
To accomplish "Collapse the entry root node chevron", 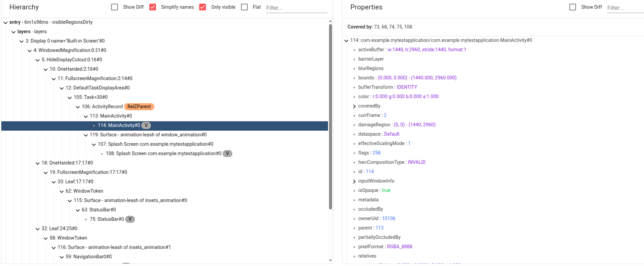I will click(x=5, y=22).
